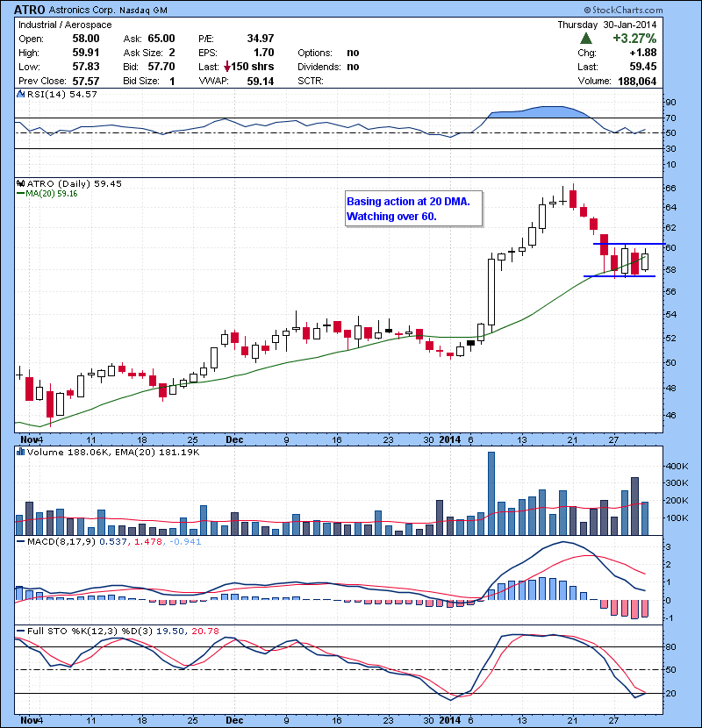Click the 20.78 stochastic %D value
702x728 pixels.
point(204,631)
